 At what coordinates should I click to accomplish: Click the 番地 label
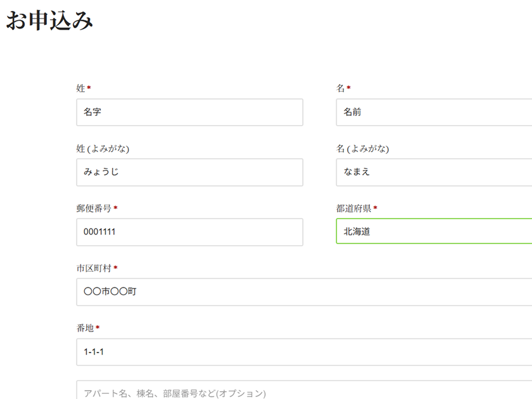(x=85, y=328)
